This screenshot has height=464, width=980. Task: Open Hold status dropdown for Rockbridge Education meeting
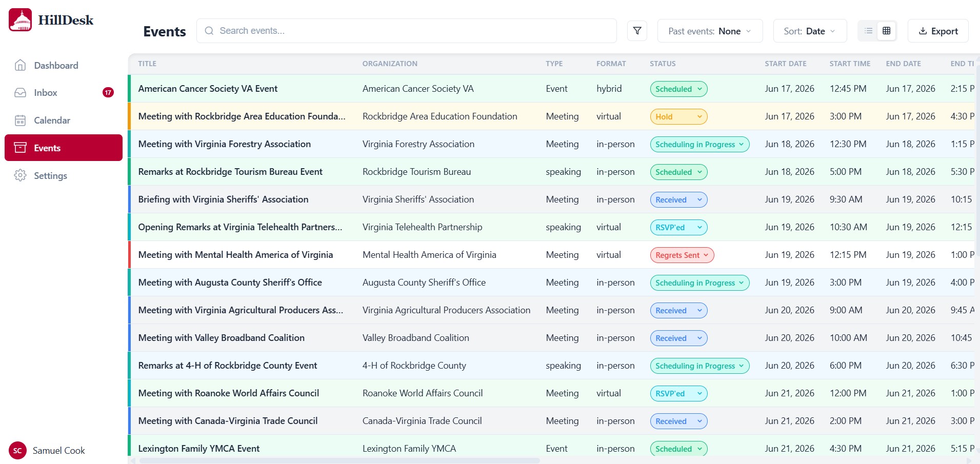click(678, 116)
